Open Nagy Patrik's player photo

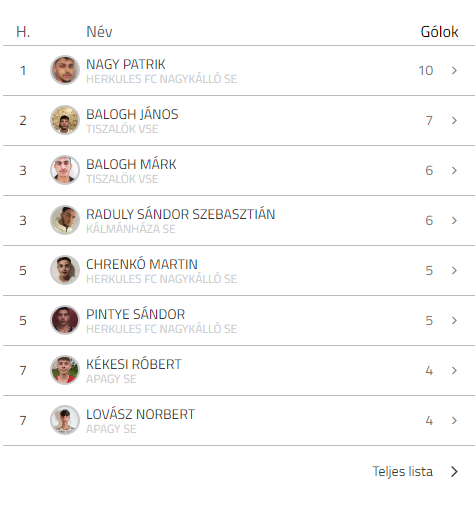tap(65, 70)
